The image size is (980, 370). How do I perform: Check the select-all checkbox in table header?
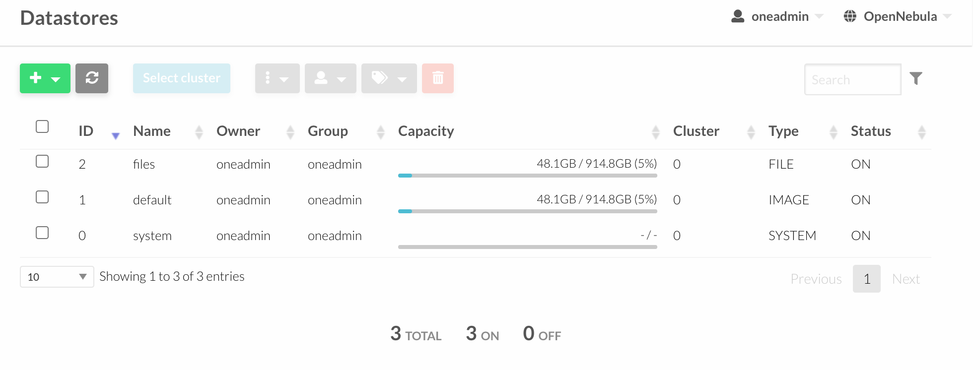tap(42, 127)
